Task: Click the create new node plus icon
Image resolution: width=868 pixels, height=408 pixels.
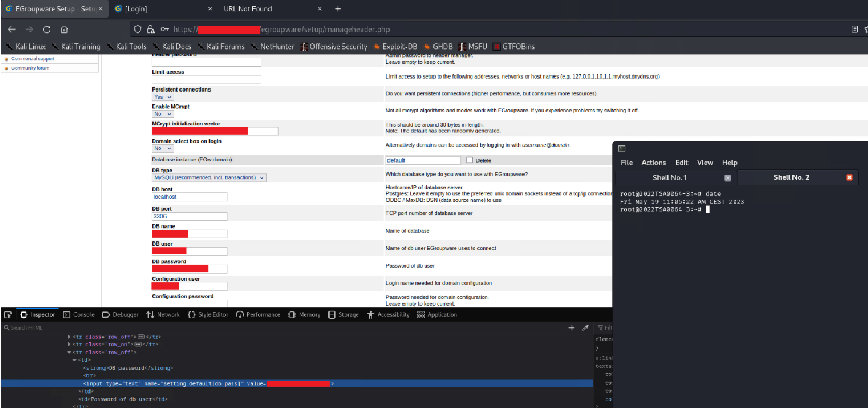Action: tap(572, 328)
